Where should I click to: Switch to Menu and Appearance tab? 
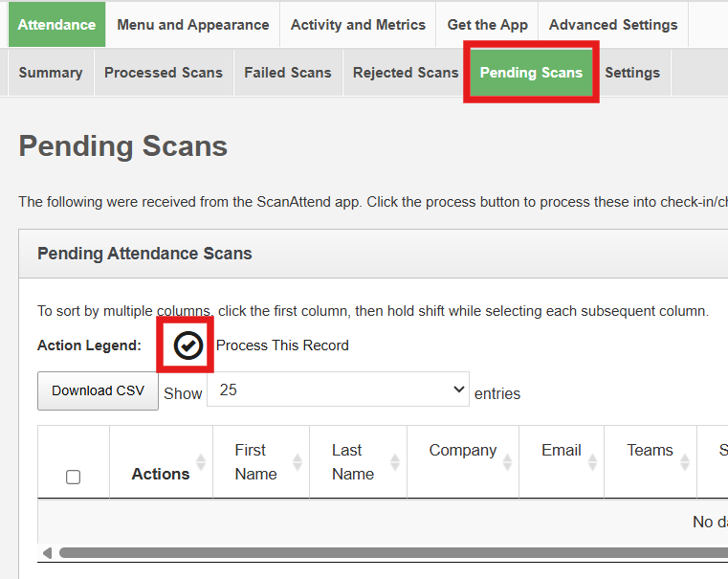pyautogui.click(x=193, y=25)
